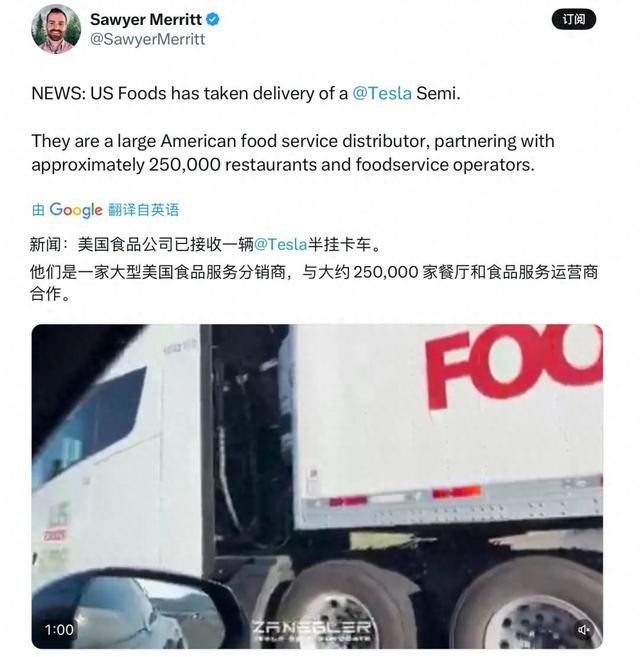Click the 新闻 translated first line
This screenshot has width=640, height=657.
tap(205, 244)
